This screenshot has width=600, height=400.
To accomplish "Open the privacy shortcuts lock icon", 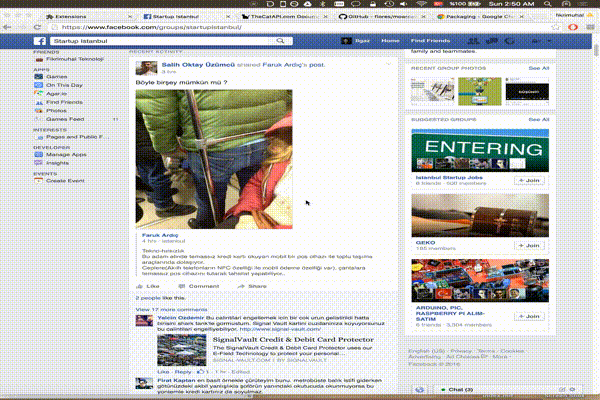I will (536, 41).
